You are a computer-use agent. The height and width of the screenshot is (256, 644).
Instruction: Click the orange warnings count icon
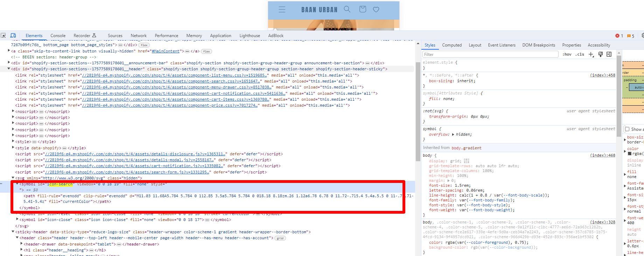(629, 36)
